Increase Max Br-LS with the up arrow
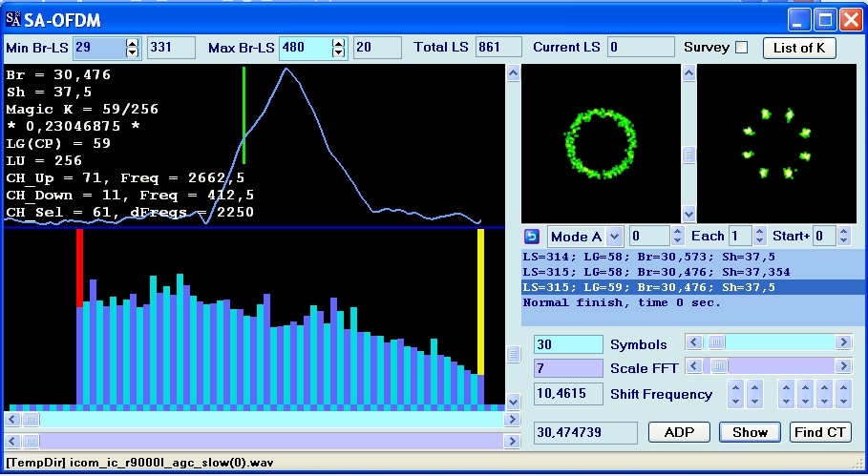The image size is (868, 476). (x=339, y=43)
